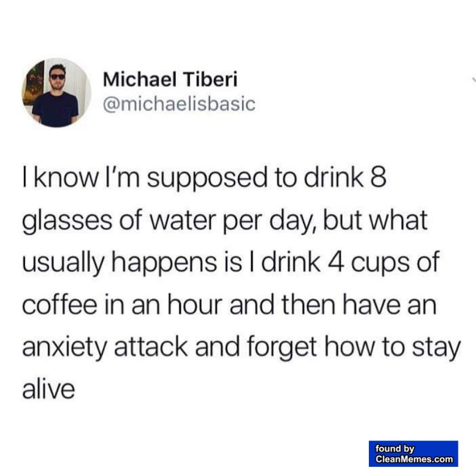
Task: Click the number 8 in the tweet
Action: pos(379,177)
